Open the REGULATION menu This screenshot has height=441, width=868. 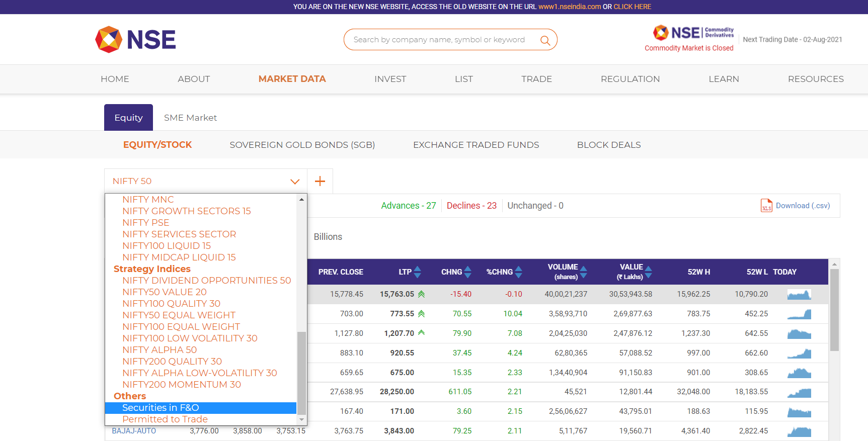click(630, 79)
